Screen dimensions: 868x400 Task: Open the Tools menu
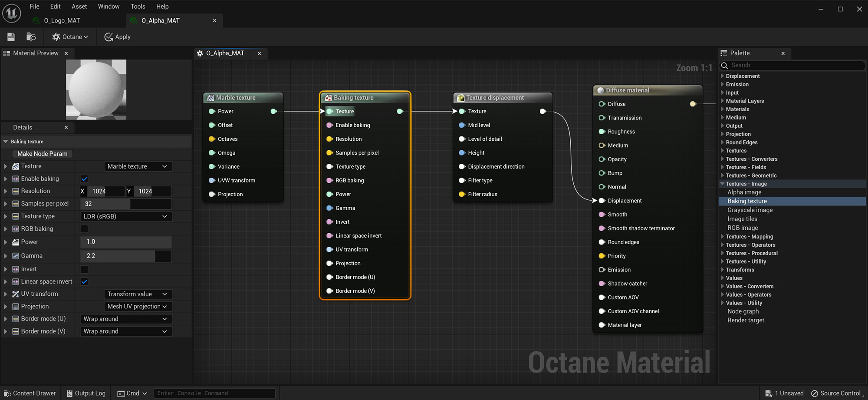(x=138, y=7)
